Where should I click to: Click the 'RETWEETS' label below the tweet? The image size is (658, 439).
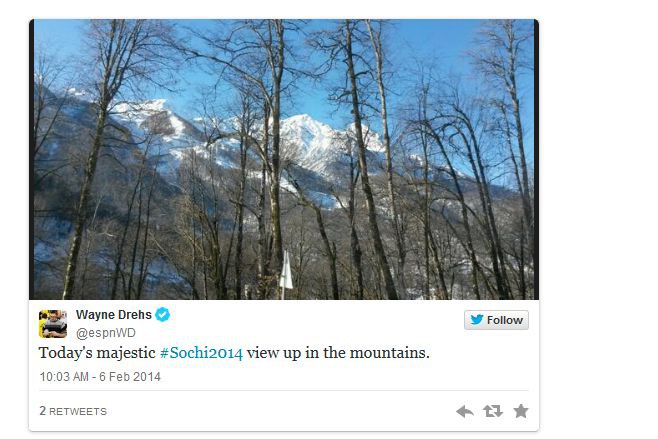[78, 411]
